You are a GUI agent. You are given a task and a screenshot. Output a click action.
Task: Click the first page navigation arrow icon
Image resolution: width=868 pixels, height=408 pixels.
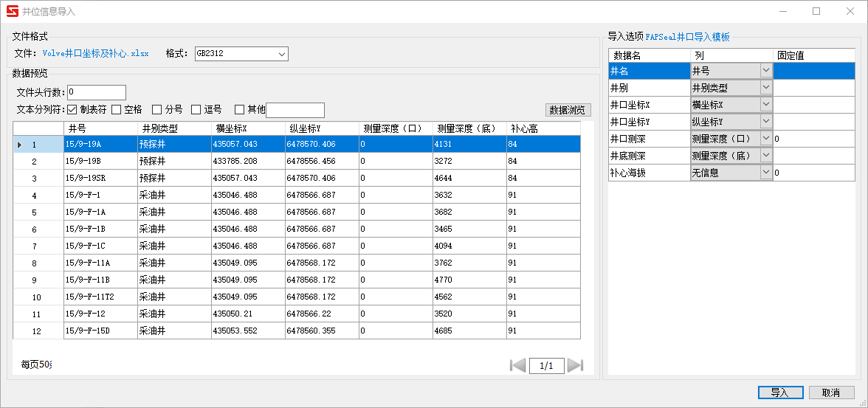[518, 365]
